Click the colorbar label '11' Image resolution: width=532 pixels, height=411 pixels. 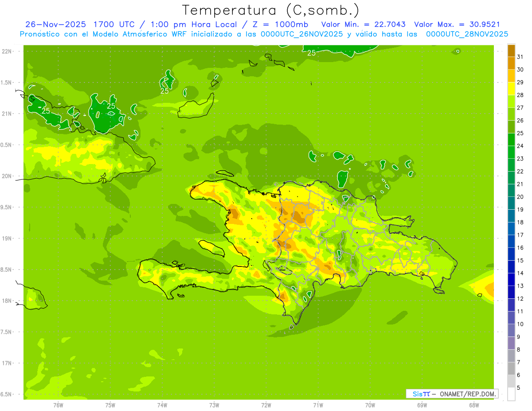(520, 311)
